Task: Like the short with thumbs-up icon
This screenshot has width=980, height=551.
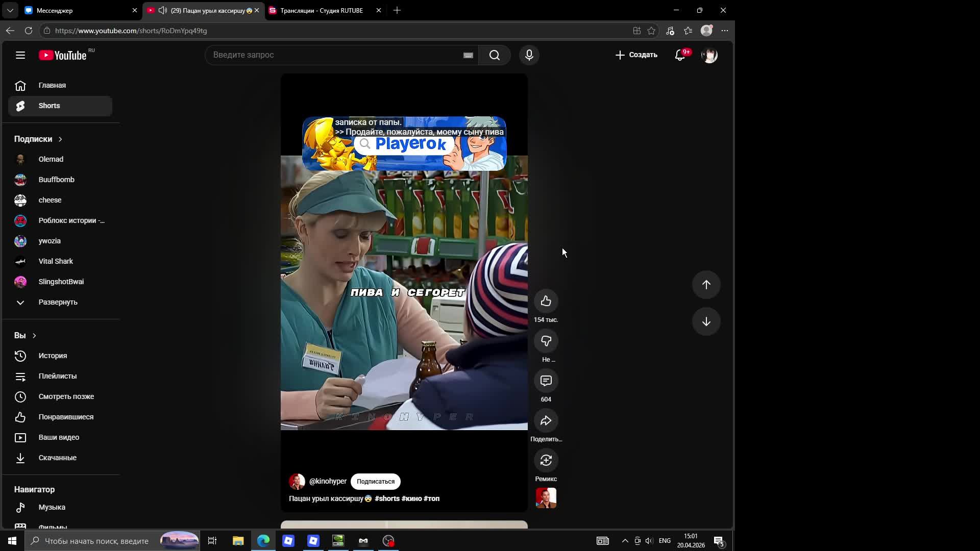Action: tap(546, 301)
